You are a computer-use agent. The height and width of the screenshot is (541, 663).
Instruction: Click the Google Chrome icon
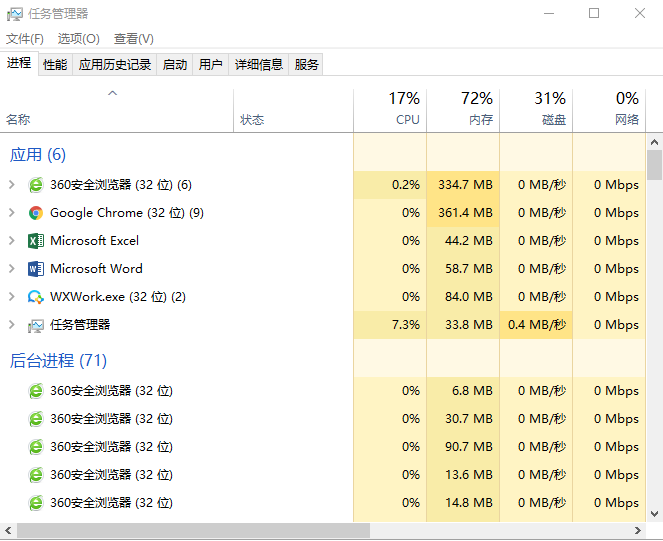point(36,213)
